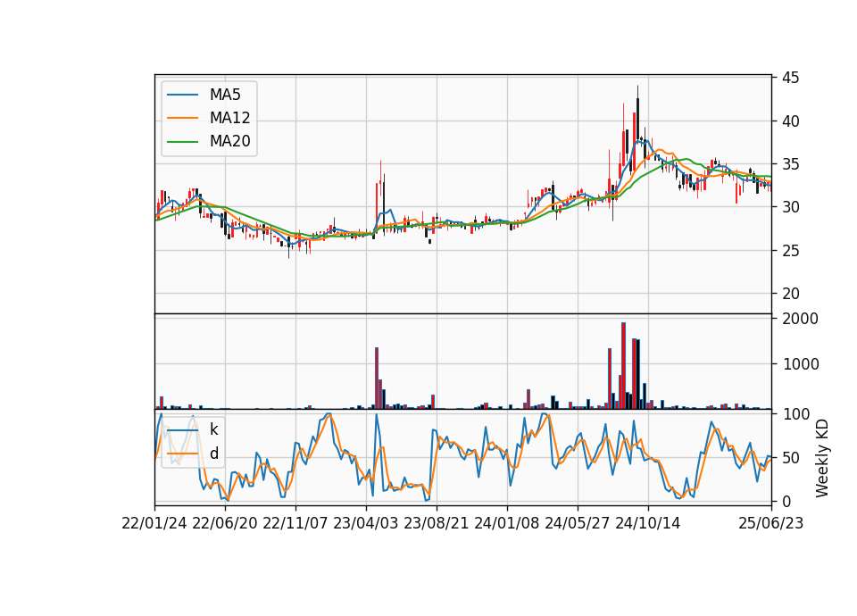The width and height of the screenshot is (857, 616).
Task: Click the d legend entry
Action: 213,454
